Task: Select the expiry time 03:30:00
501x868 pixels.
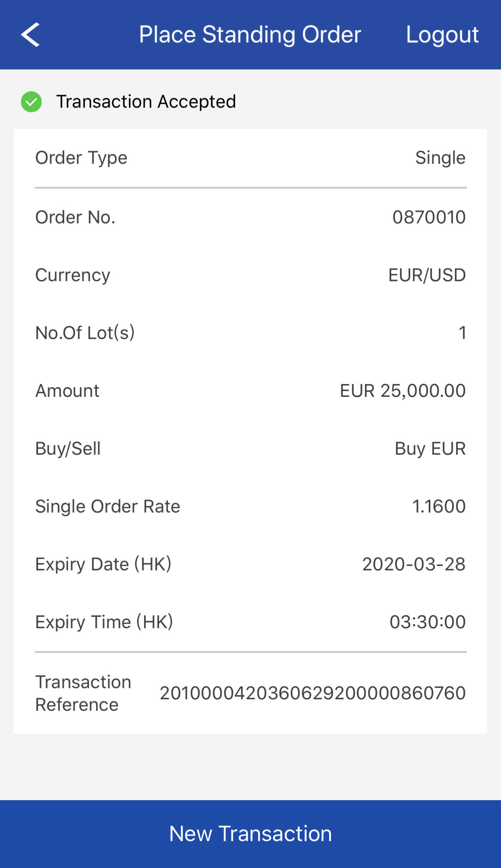Action: (427, 622)
